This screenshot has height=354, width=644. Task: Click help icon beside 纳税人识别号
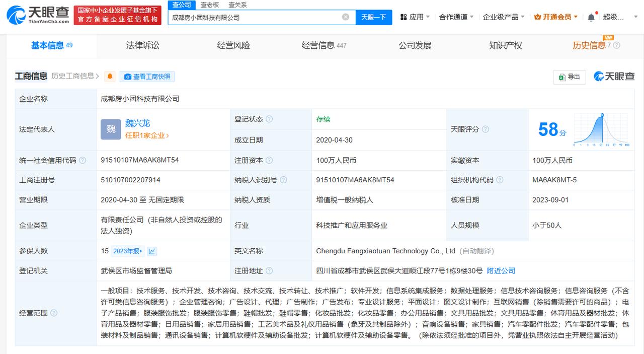click(283, 180)
